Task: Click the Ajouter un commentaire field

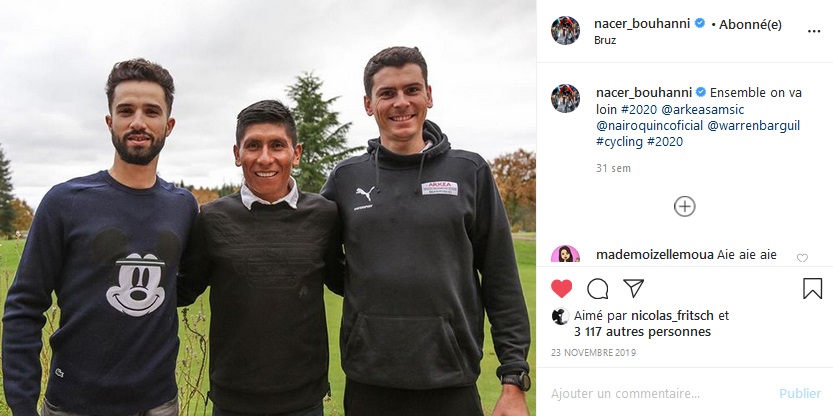Action: pyautogui.click(x=659, y=394)
